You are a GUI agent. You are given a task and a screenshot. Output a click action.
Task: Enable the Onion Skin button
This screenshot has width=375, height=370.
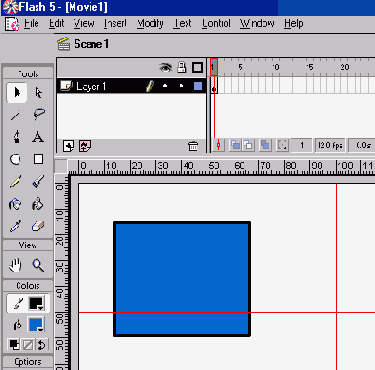click(235, 145)
